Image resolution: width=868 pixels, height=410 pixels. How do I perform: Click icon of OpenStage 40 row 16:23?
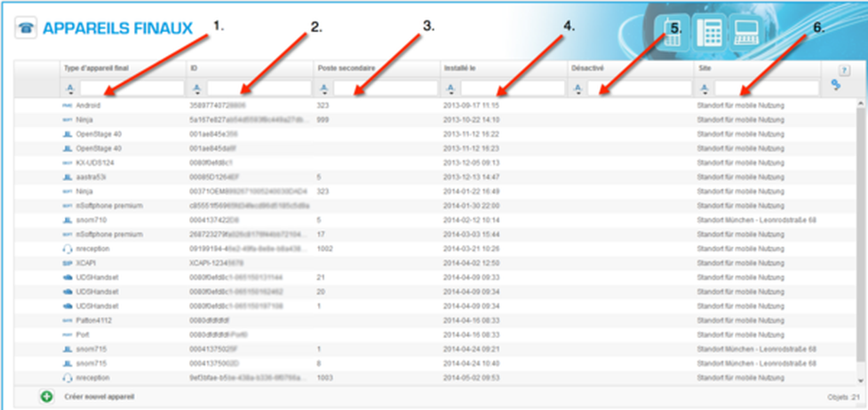[68, 148]
